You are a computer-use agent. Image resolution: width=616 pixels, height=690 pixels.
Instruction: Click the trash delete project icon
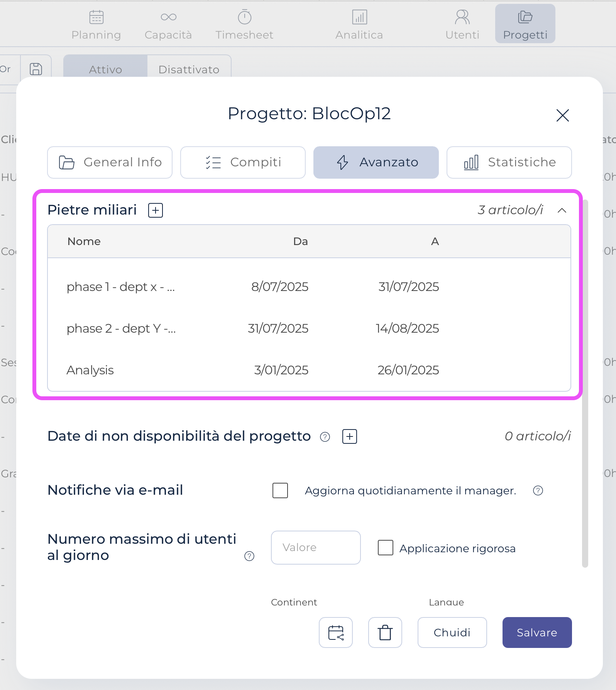click(x=385, y=632)
